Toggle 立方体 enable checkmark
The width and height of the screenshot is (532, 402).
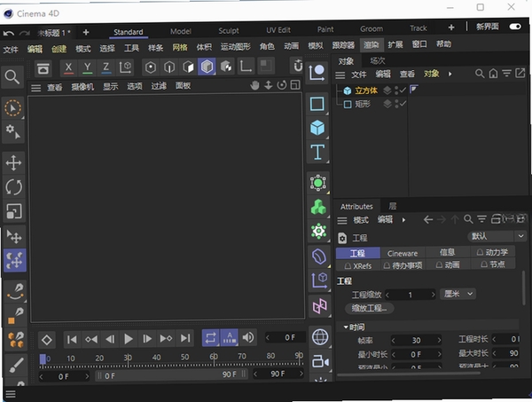point(403,91)
